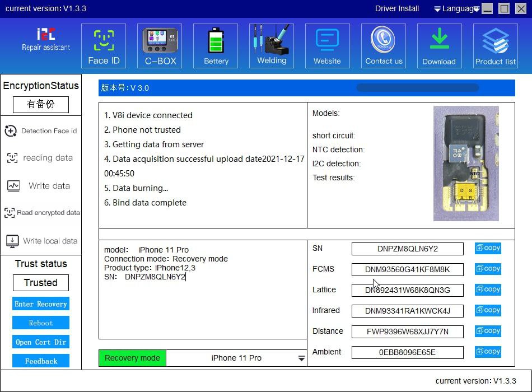Image resolution: width=532 pixels, height=392 pixels.
Task: Open the Bettery (battery) tool
Action: (216, 46)
